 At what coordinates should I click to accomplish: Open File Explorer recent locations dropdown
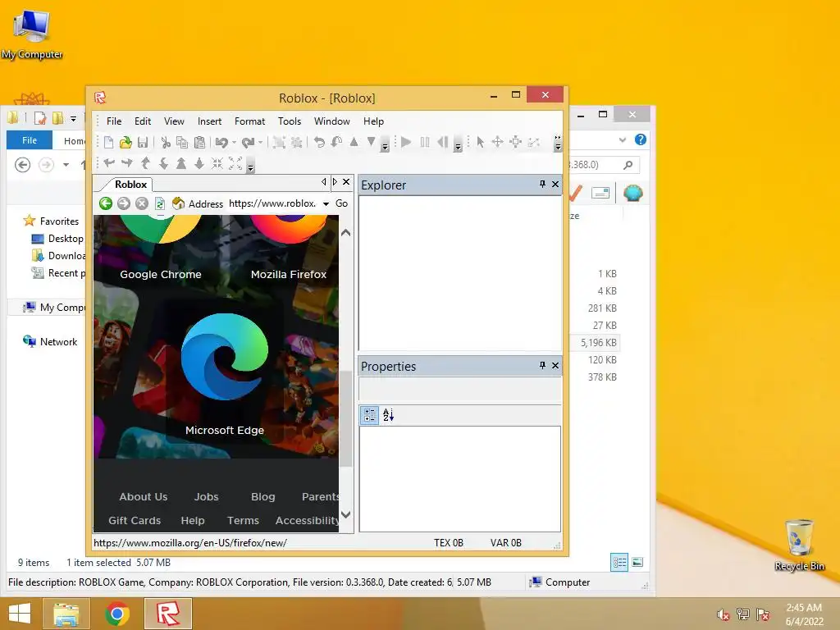point(66,164)
